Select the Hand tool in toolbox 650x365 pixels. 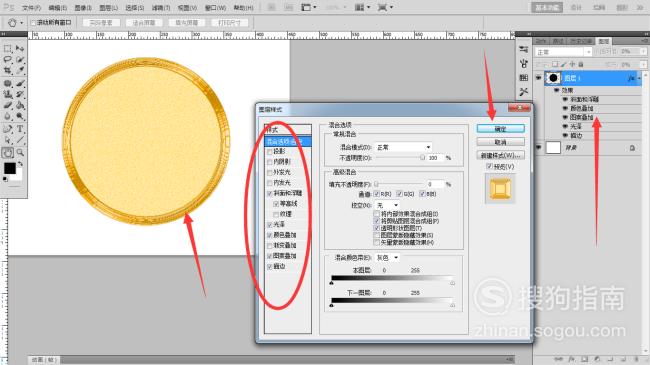(7, 153)
